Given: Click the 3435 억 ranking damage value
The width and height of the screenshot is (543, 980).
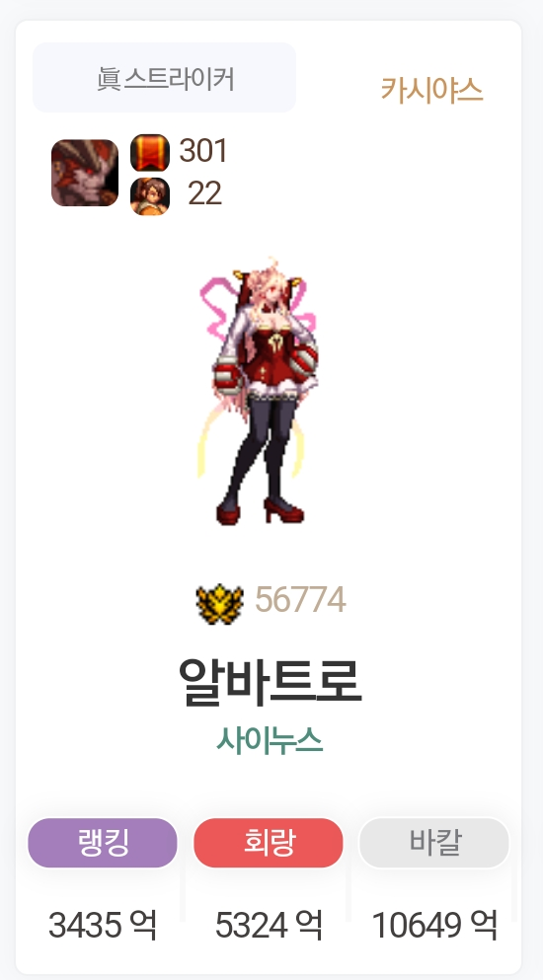Looking at the screenshot, I should tap(103, 925).
